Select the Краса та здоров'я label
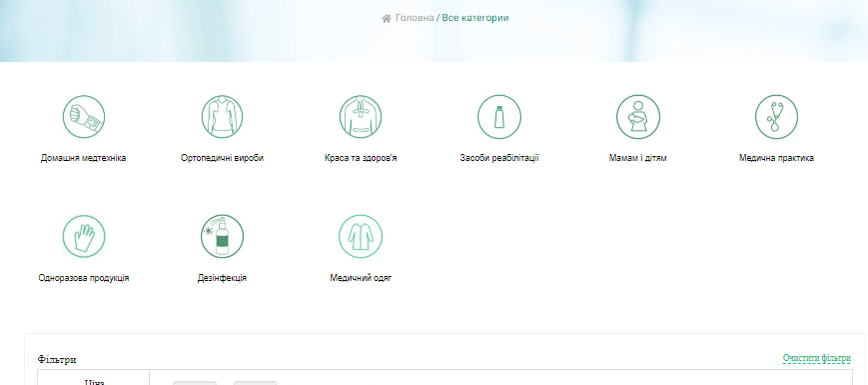The image size is (868, 385). pyautogui.click(x=361, y=158)
